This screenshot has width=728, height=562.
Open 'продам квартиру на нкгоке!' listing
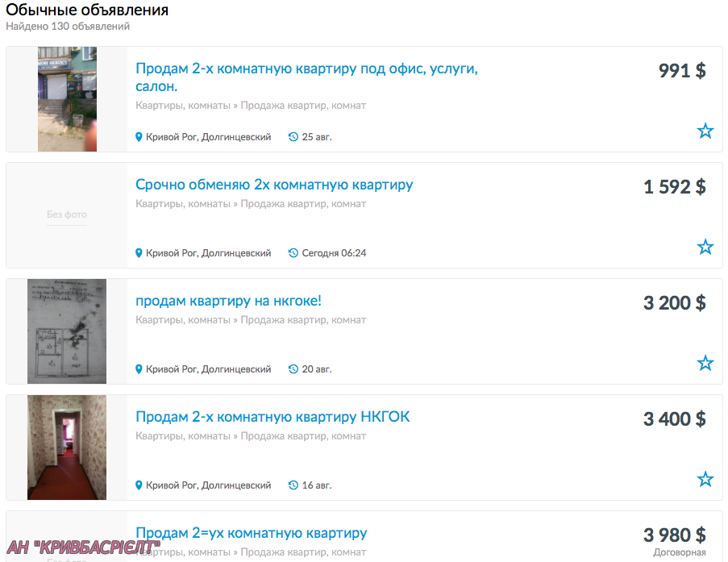pos(228,301)
